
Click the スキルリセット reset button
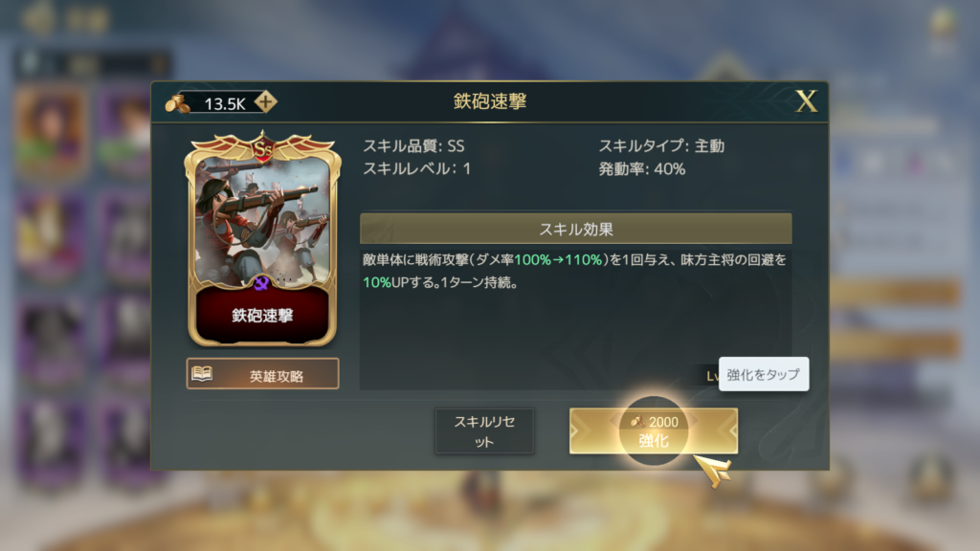tap(484, 431)
